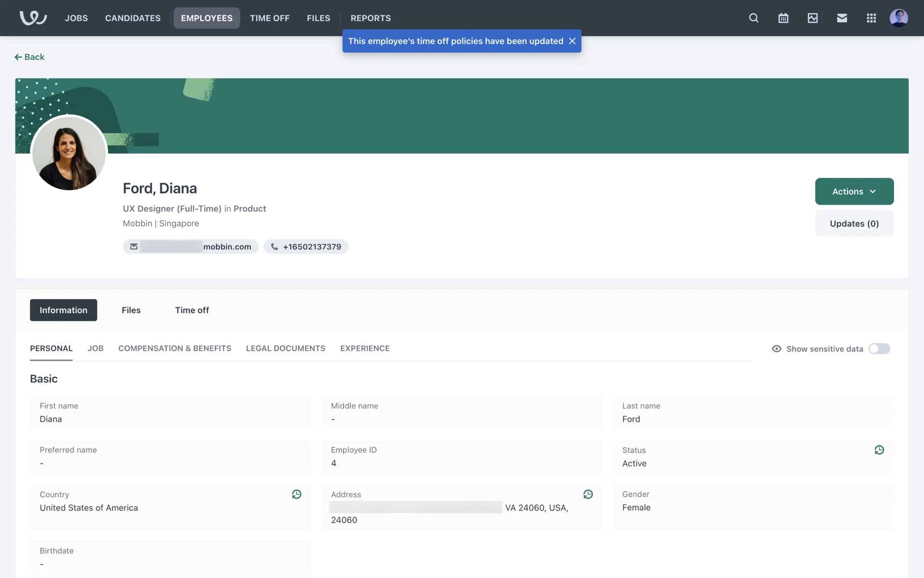This screenshot has height=578, width=924.
Task: Open the mail inbox icon
Action: 842,18
